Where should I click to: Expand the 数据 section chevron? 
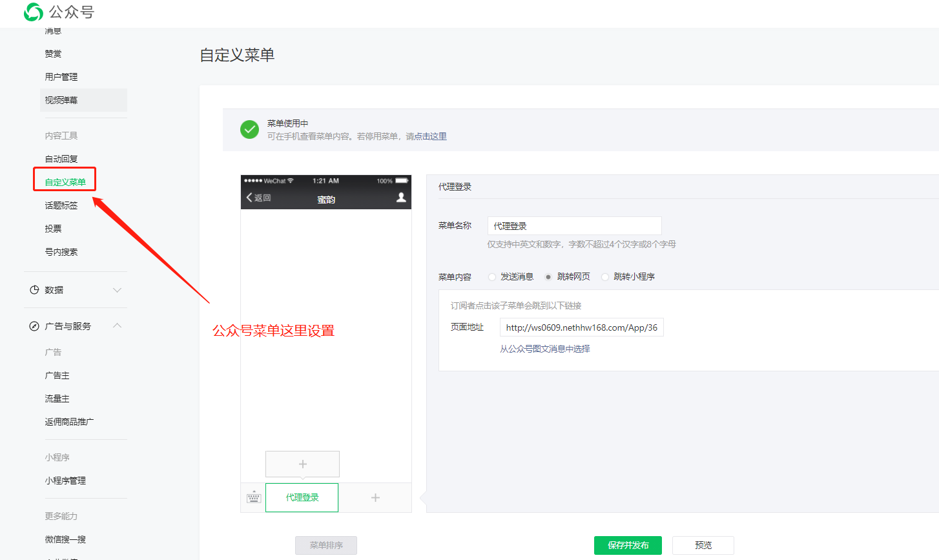[117, 290]
